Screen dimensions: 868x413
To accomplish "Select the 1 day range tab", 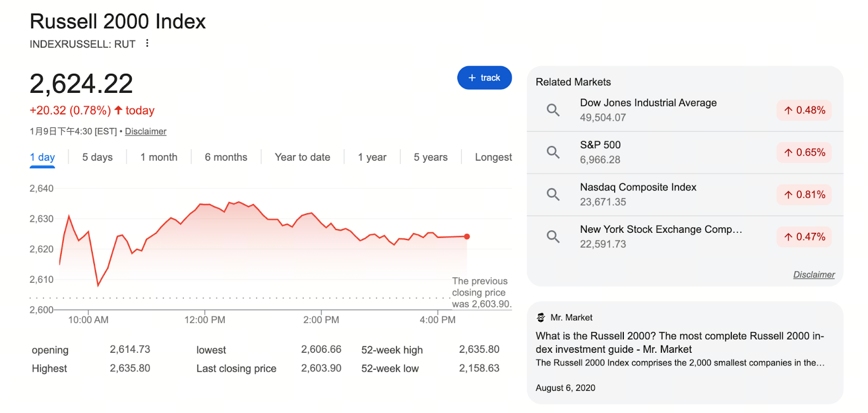I will [42, 157].
